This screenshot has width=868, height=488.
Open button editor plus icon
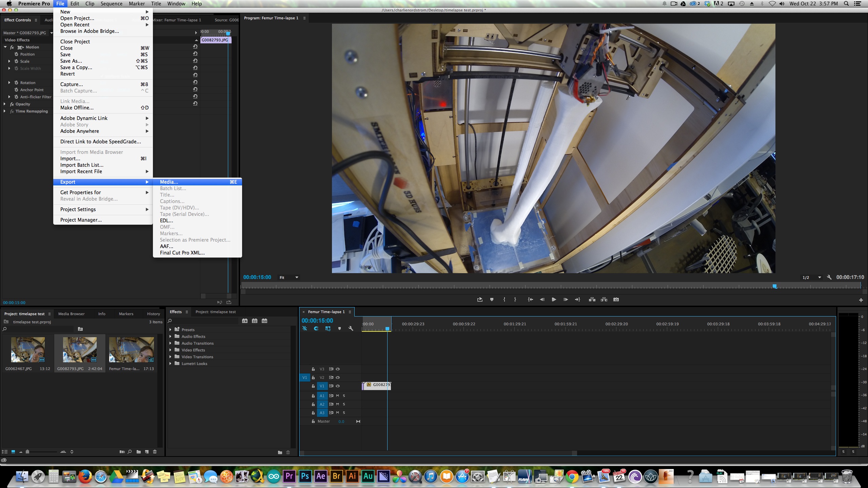(x=861, y=300)
